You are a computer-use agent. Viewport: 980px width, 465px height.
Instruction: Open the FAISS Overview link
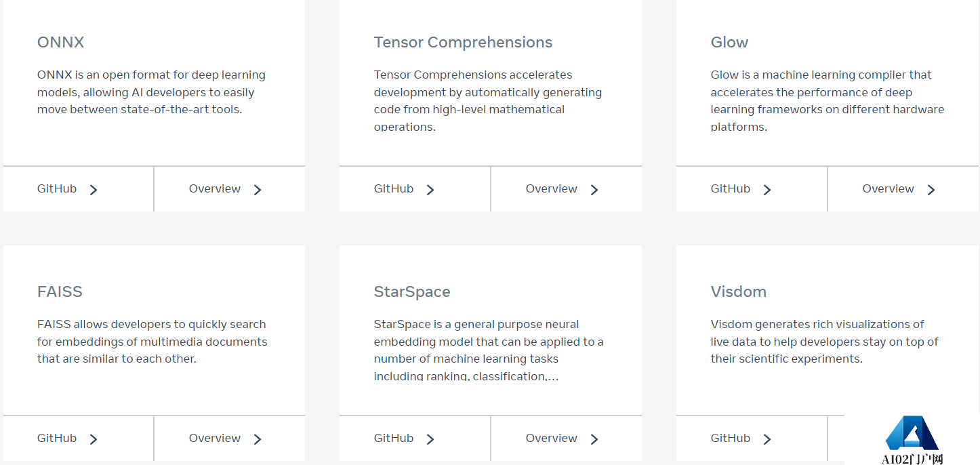tap(230, 439)
